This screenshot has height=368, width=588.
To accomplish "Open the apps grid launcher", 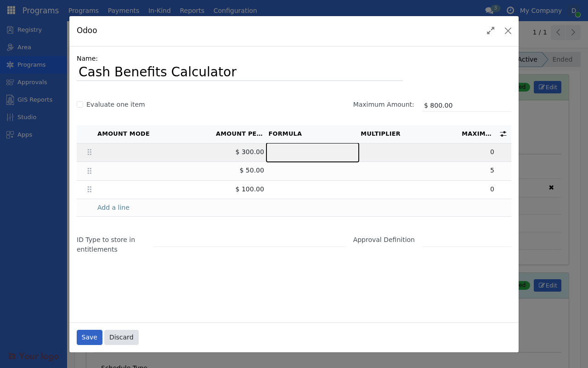I will coord(11,10).
